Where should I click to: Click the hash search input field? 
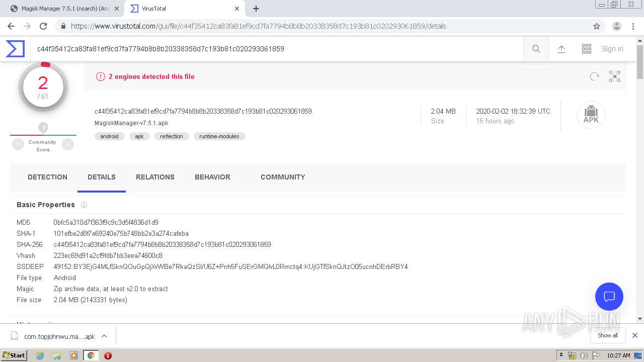[277, 49]
